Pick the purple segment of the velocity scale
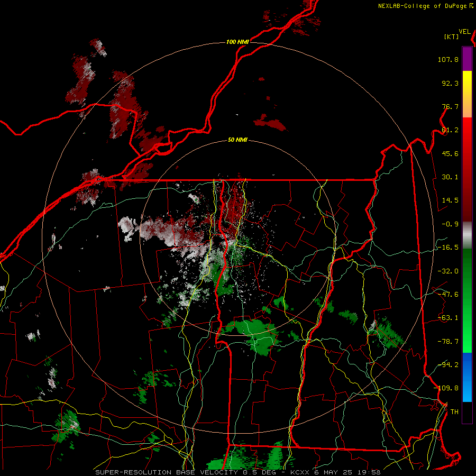 (x=467, y=59)
